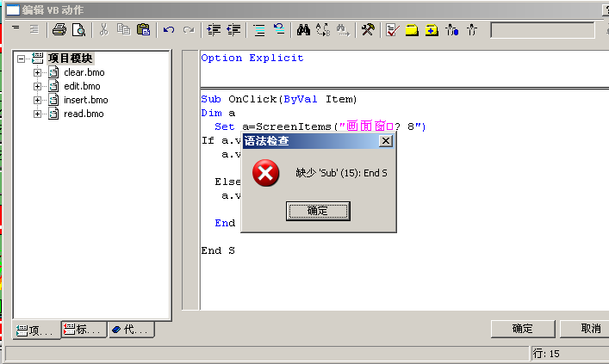Select edit.bmo in module tree
The width and height of the screenshot is (609, 364).
coord(82,86)
